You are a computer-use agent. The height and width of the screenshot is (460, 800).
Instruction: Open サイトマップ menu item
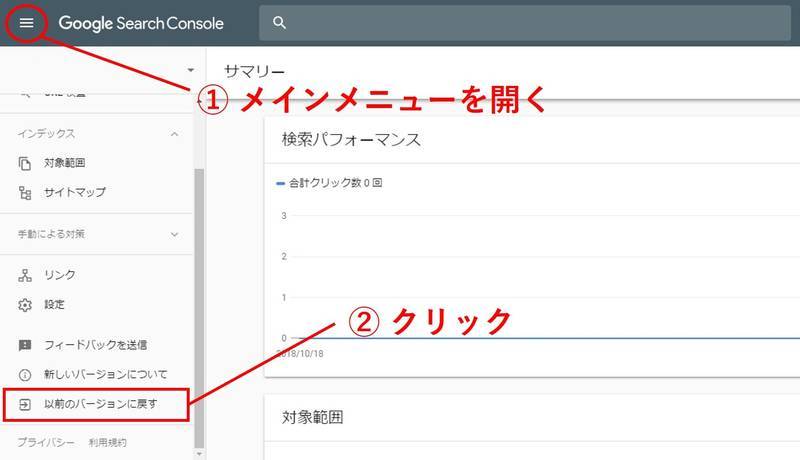[74, 192]
